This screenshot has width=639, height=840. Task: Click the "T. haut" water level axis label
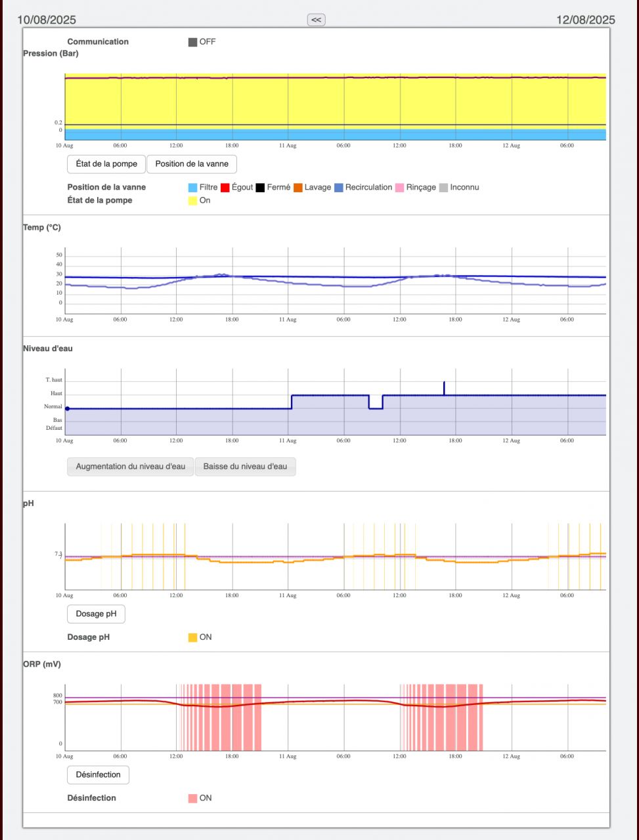pos(54,381)
